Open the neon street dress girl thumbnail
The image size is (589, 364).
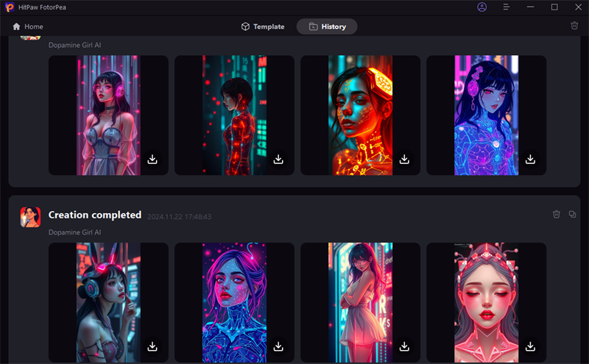(360, 302)
